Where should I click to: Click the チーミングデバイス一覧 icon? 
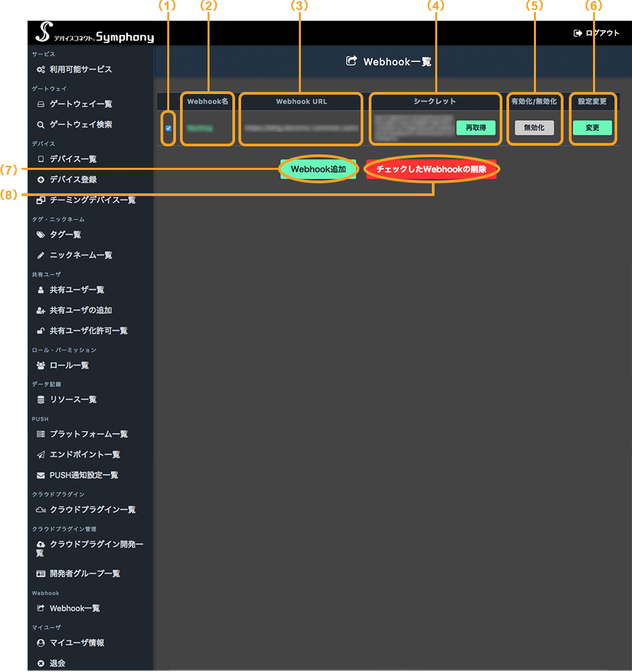coord(41,200)
